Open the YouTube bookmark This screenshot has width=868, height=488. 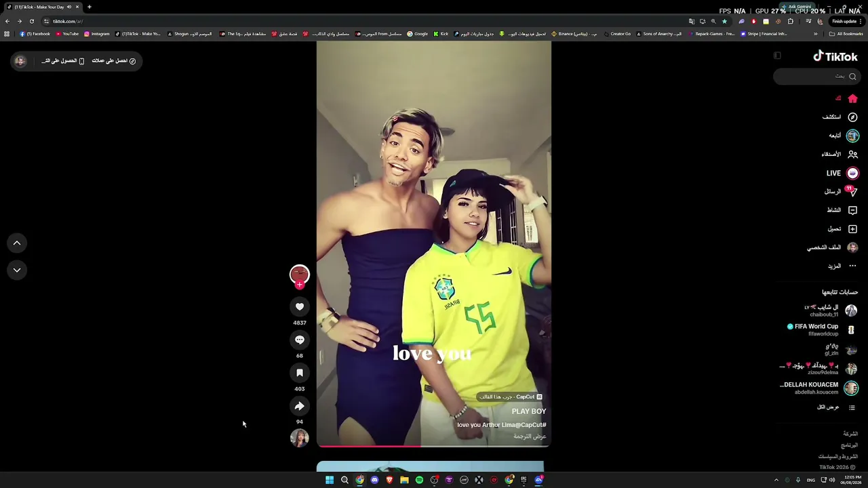click(67, 34)
